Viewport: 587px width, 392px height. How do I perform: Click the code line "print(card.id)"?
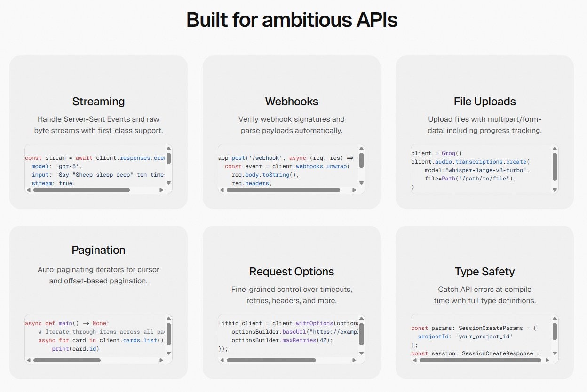75,349
